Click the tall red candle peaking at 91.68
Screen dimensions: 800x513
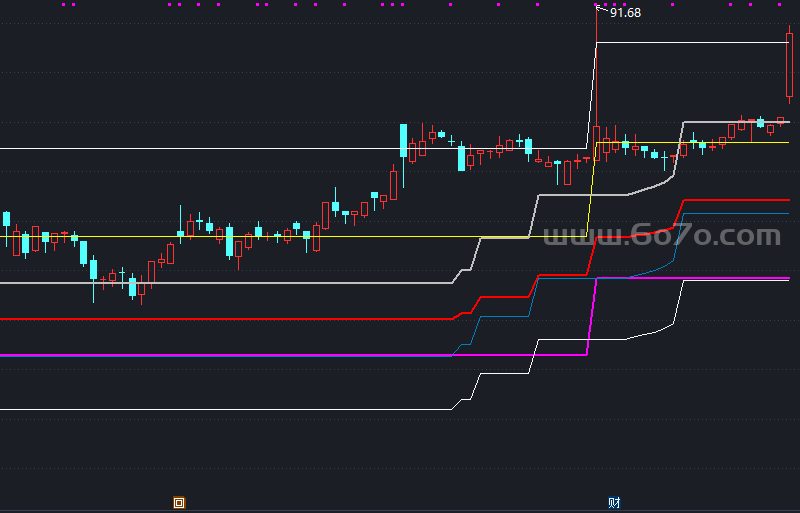(596, 84)
